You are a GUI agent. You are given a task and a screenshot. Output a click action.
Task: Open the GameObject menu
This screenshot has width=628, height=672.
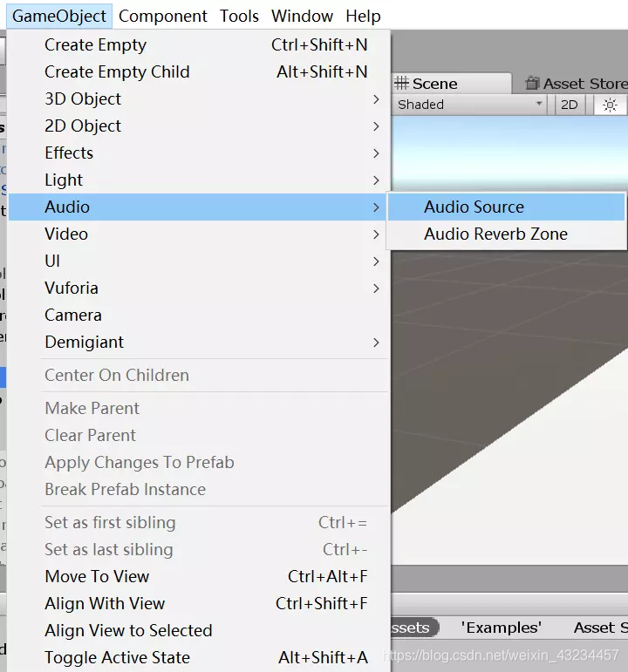pyautogui.click(x=59, y=17)
